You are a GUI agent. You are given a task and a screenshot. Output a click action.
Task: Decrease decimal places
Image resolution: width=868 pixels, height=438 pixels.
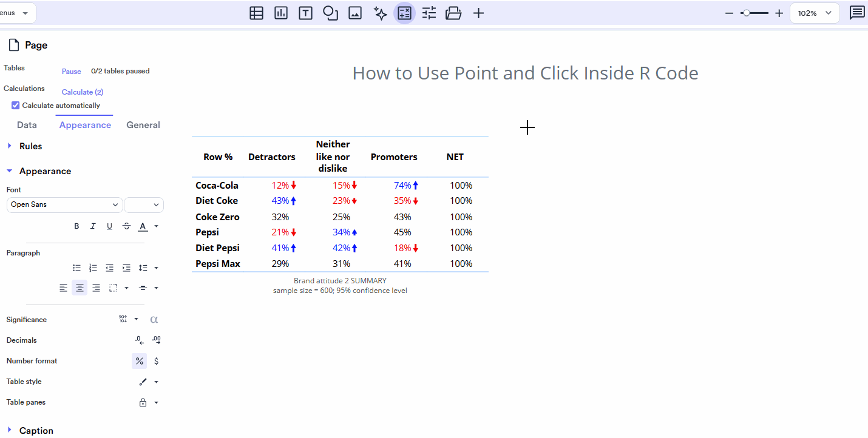(140, 340)
